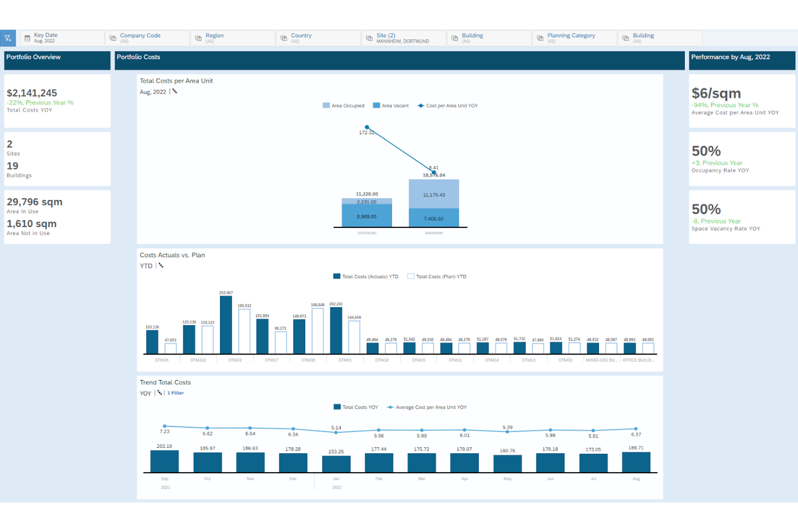Toggle Area Vacant series in the legend
This screenshot has width=798, height=532.
pyautogui.click(x=390, y=105)
